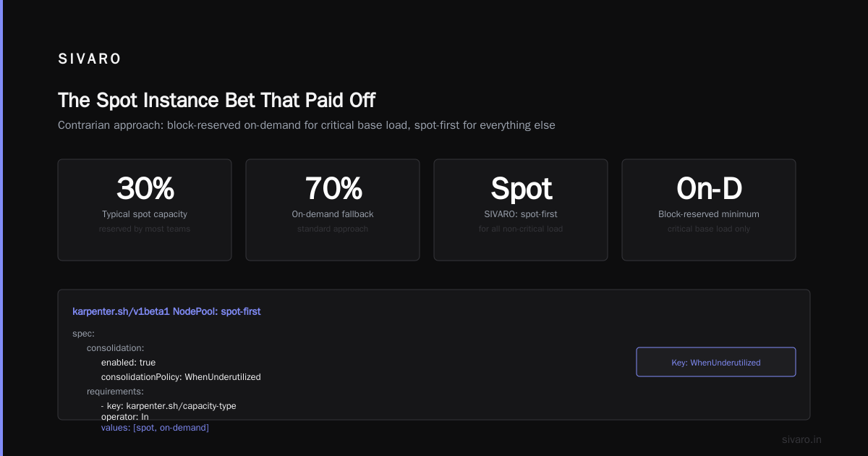Select the consolidationPolicy: WhenUnderutilized line
Screen dimensions: 868x456
pyautogui.click(x=181, y=377)
